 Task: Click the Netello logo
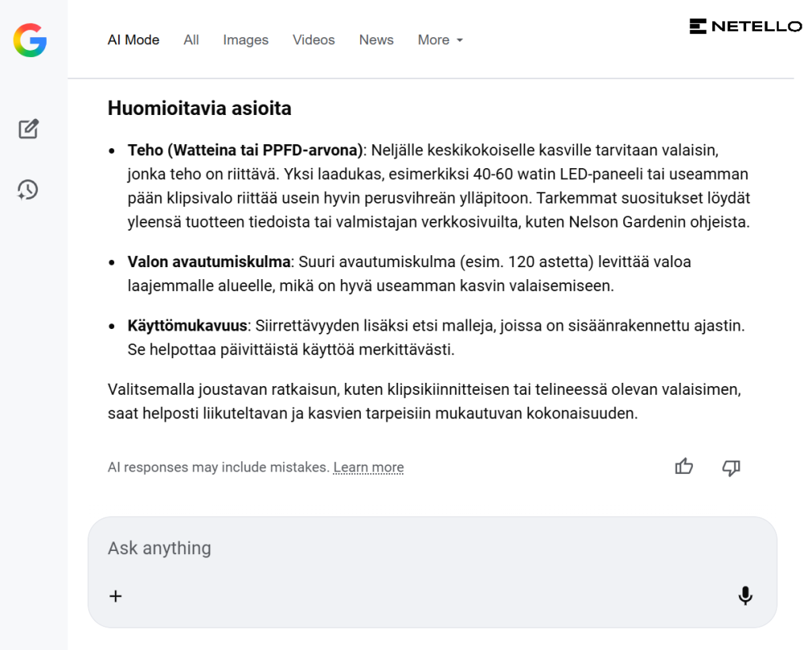click(744, 25)
